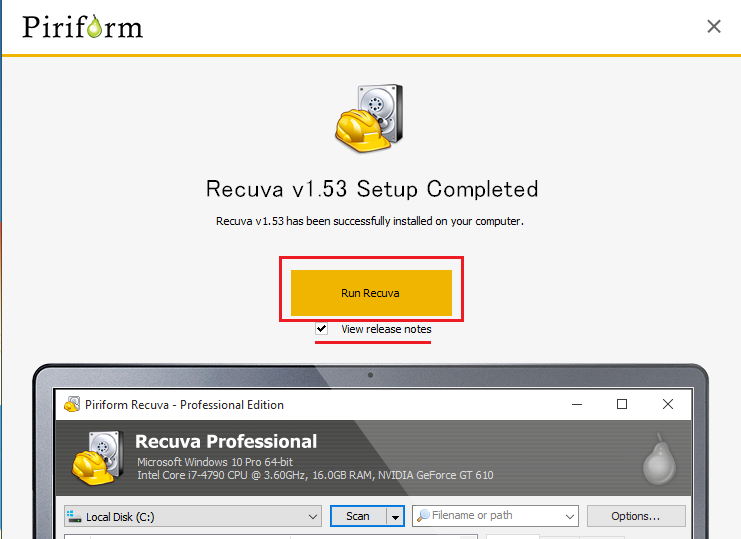Screen dimensions: 741x539
Task: Click the Piriform logo
Action: click(x=82, y=26)
